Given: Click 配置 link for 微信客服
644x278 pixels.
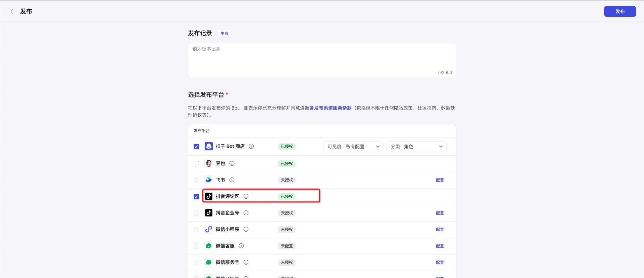Looking at the screenshot, I should (x=440, y=246).
